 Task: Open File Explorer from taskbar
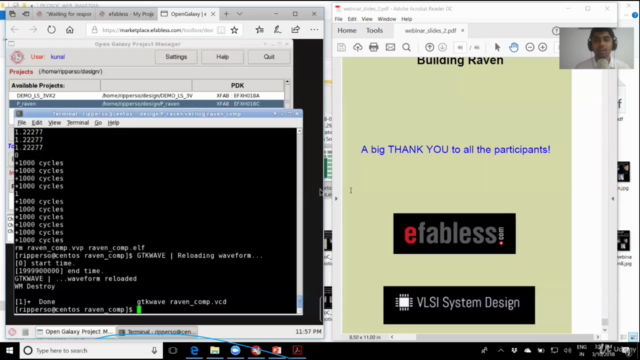pos(215,351)
